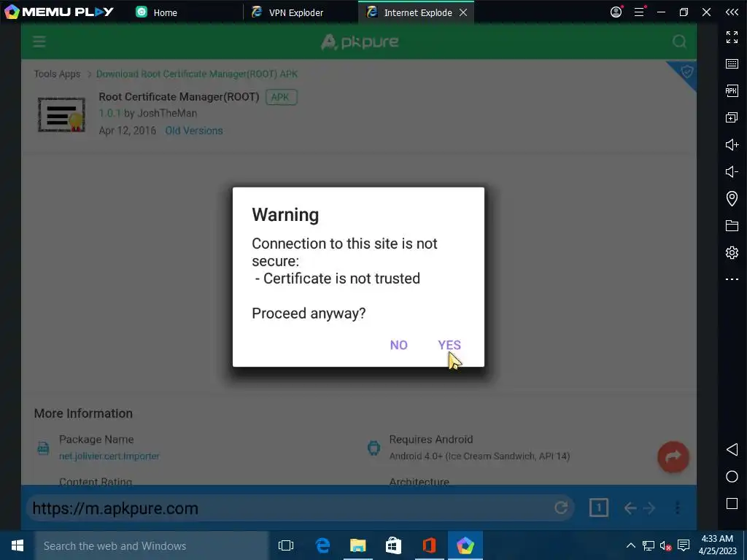Viewport: 747px width, 560px height.
Task: Click the author name JoshTheMan
Action: coord(167,113)
